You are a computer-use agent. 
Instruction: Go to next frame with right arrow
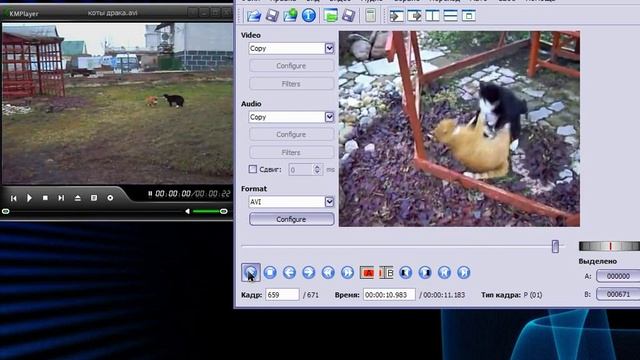click(x=309, y=272)
